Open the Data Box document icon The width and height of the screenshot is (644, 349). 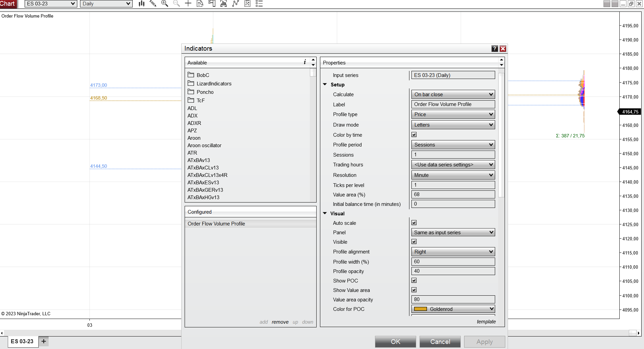point(200,4)
